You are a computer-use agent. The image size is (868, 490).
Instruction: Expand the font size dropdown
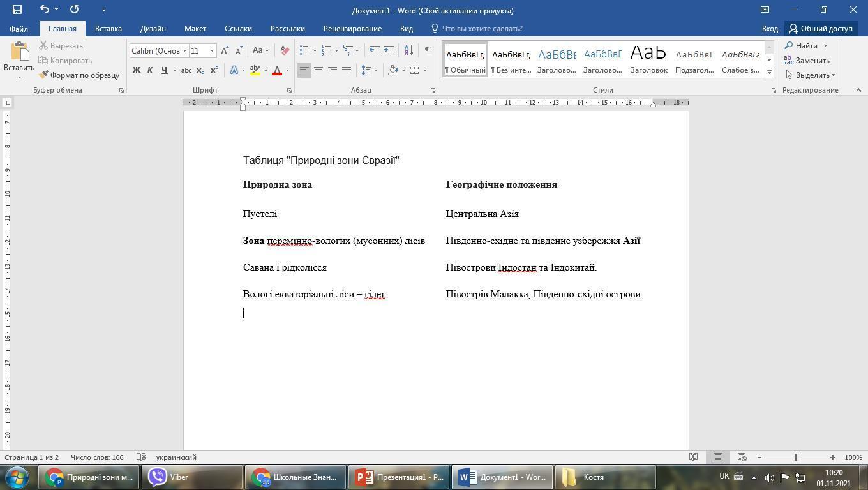pos(212,51)
